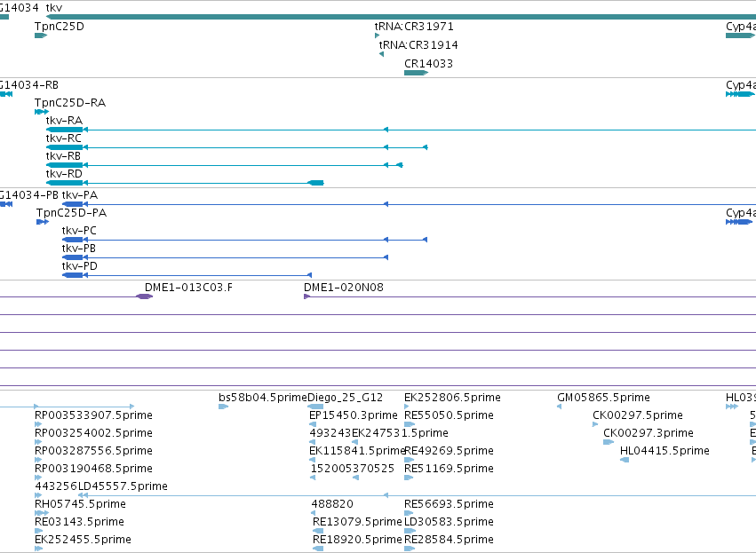Select the RE28584.5prime EST label

pyautogui.click(x=449, y=540)
